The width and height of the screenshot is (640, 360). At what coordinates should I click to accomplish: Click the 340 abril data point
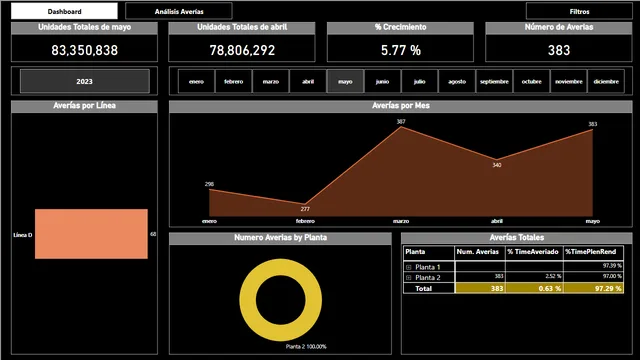click(x=497, y=160)
